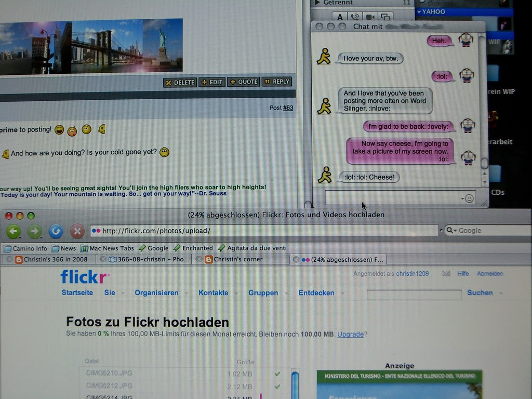The image size is (532, 399).
Task: Expand the Entdecken menu arrow
Action: click(343, 293)
